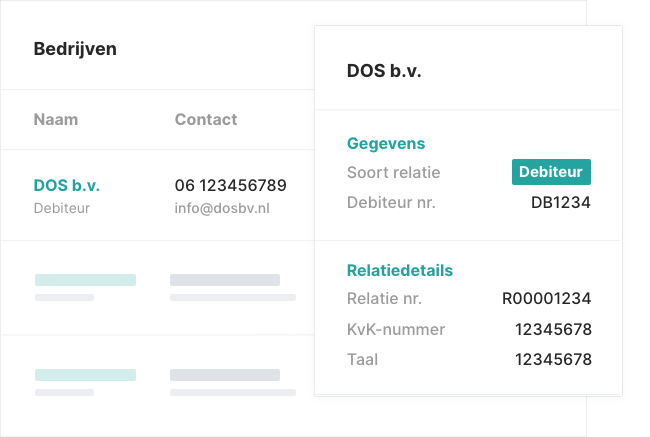Image resolution: width=650 pixels, height=437 pixels.
Task: Click the KvK-nummer label
Action: (396, 329)
